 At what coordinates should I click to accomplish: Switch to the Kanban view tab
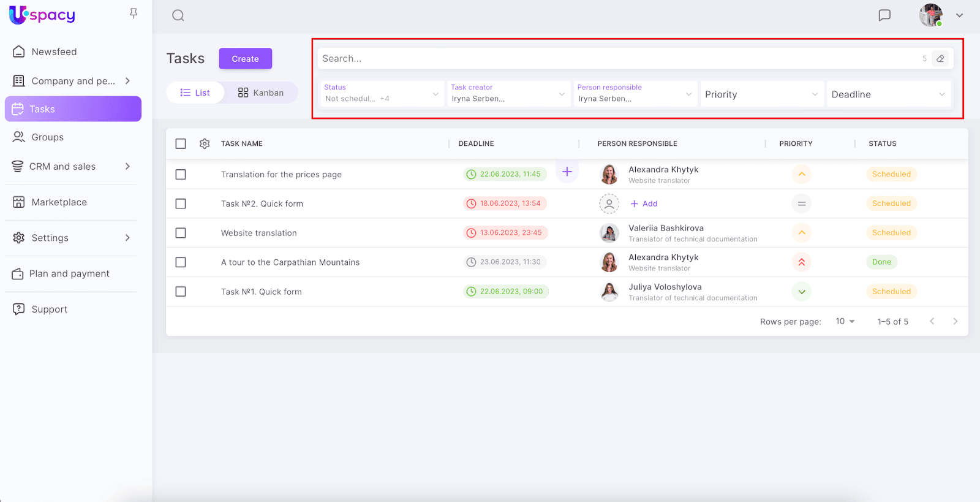click(x=261, y=93)
